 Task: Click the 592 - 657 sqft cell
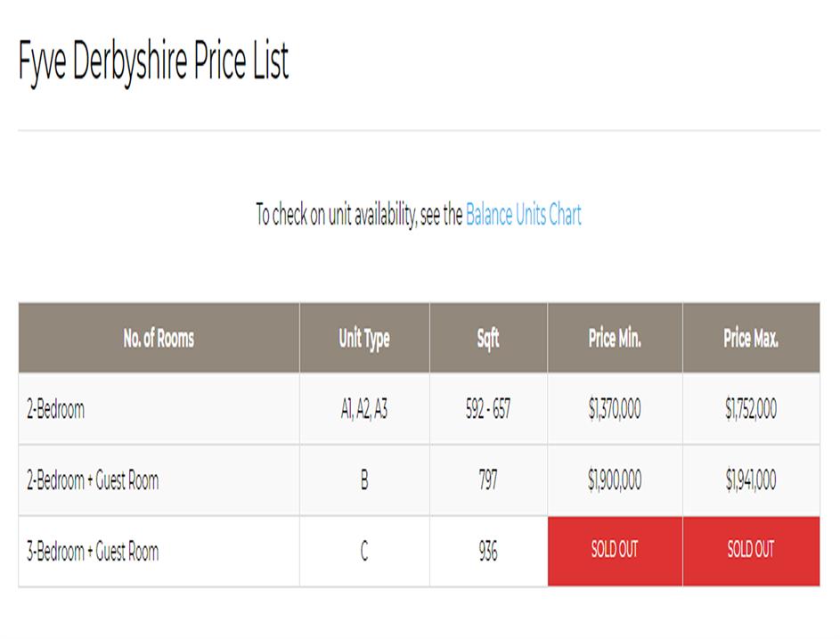tap(488, 409)
